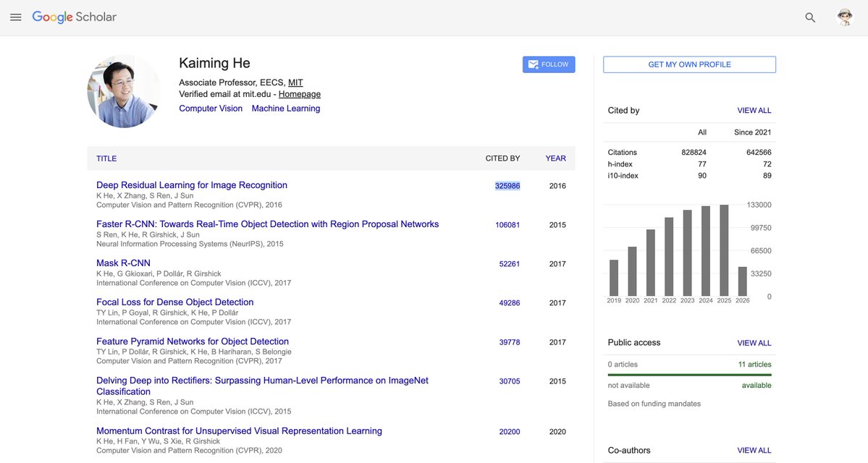Click the search magnifier icon

(810, 17)
